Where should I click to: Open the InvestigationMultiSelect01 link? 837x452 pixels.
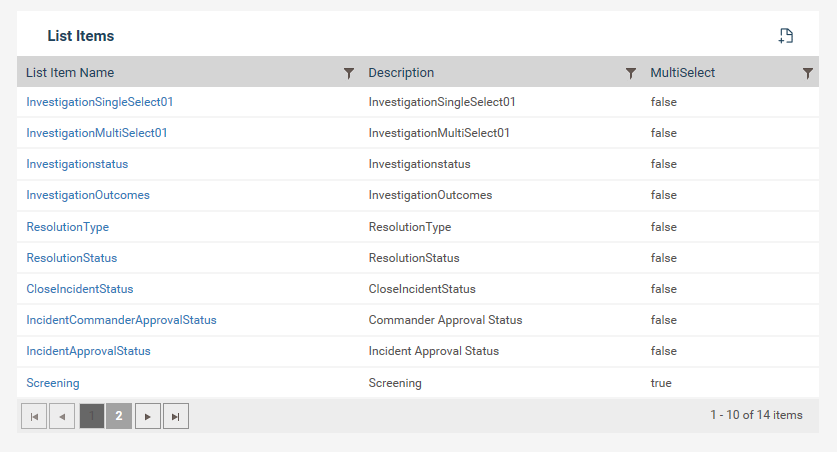pyautogui.click(x=97, y=133)
